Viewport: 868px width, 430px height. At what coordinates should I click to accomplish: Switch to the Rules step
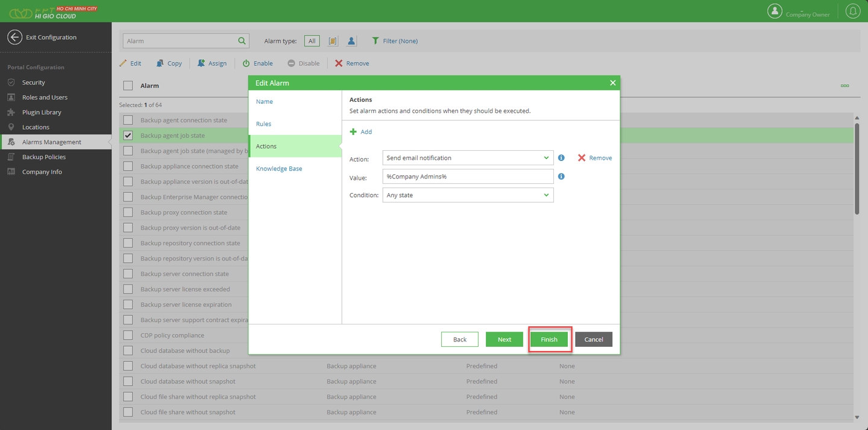coord(263,124)
